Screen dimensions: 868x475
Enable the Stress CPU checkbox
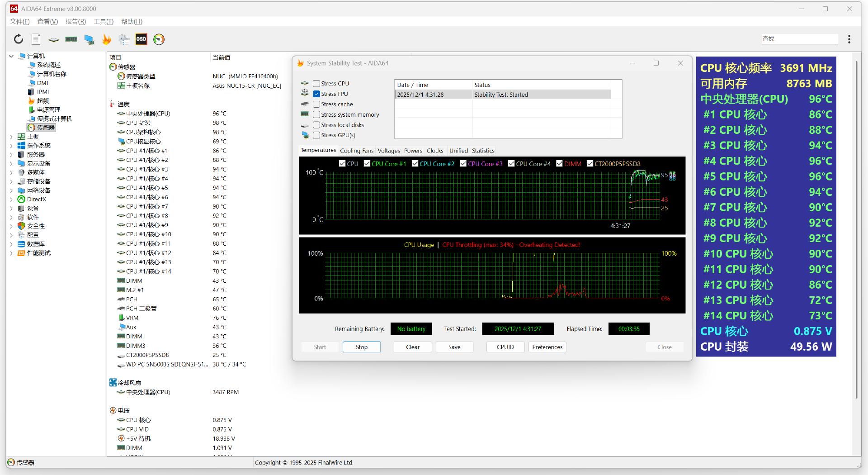point(316,84)
